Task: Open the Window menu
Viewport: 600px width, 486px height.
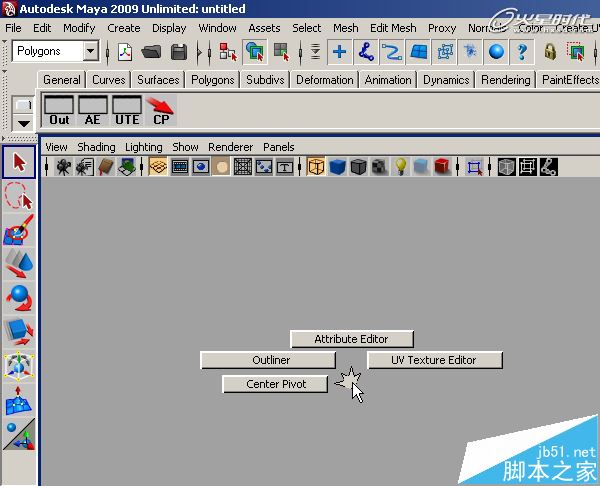Action: click(217, 28)
